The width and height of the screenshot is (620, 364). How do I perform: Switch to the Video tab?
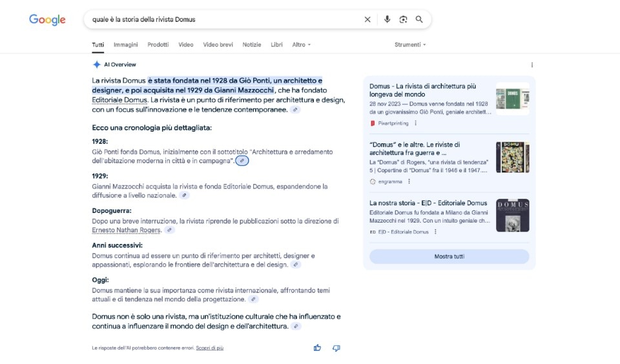(x=186, y=45)
